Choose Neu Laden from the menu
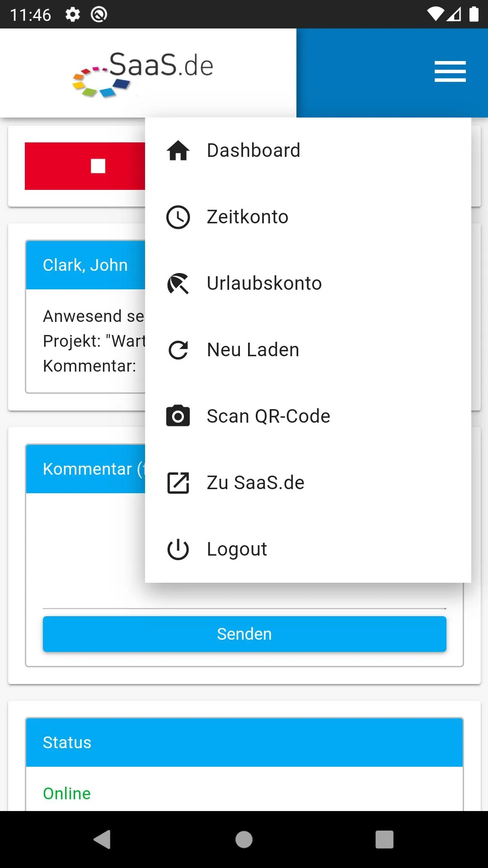The width and height of the screenshot is (488, 868). point(308,350)
